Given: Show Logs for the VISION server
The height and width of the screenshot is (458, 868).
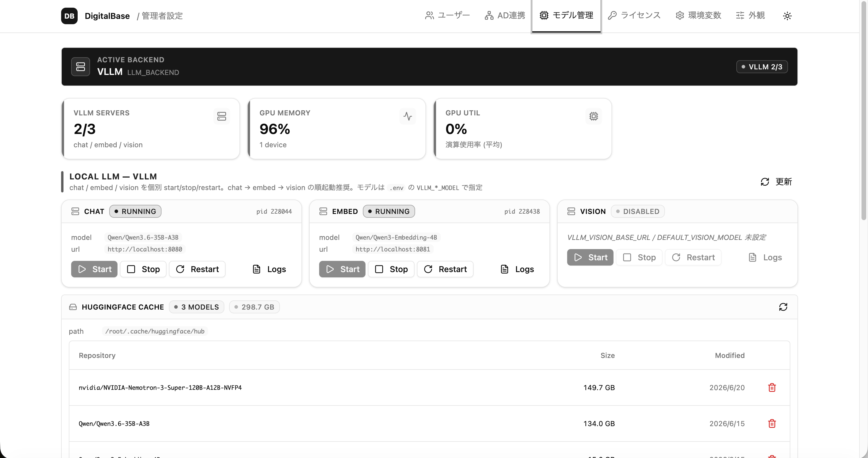Looking at the screenshot, I should 765,257.
